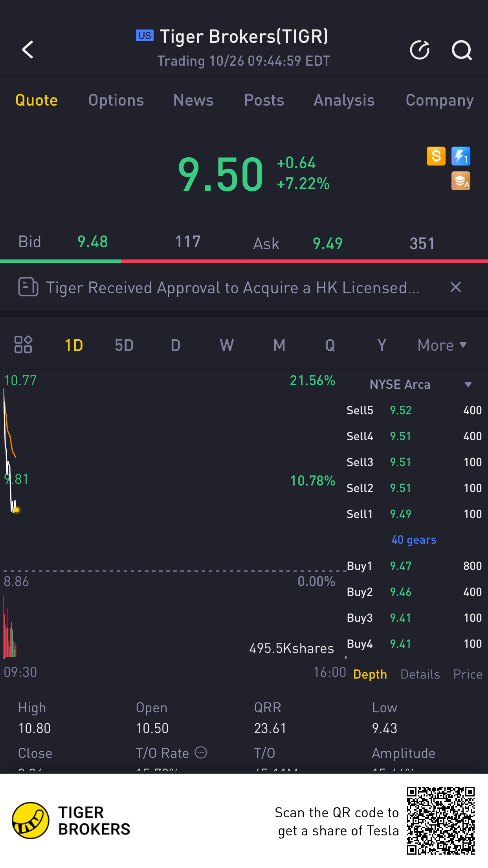This screenshot has width=488, height=868.
Task: Tap the Open value 10.50
Action: (152, 728)
